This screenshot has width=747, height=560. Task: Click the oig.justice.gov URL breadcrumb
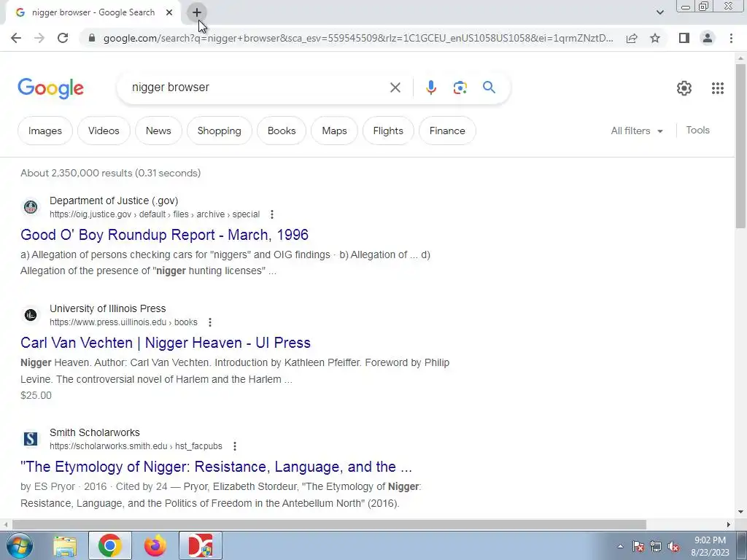[x=155, y=214]
